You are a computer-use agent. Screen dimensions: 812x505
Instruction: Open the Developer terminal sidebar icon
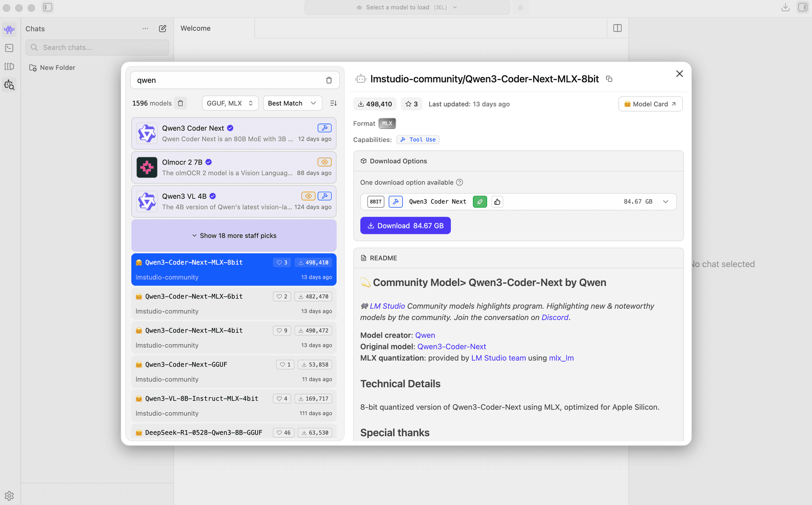click(x=9, y=48)
